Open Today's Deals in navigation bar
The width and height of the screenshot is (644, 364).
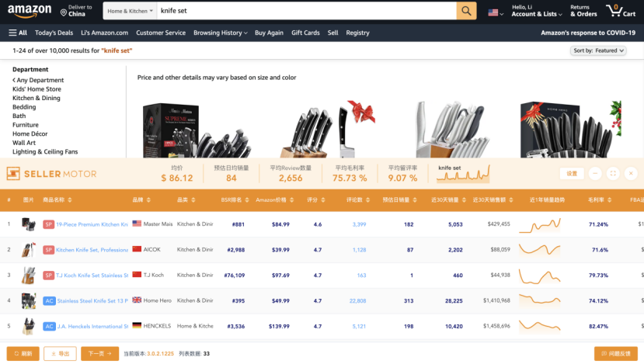tap(54, 33)
